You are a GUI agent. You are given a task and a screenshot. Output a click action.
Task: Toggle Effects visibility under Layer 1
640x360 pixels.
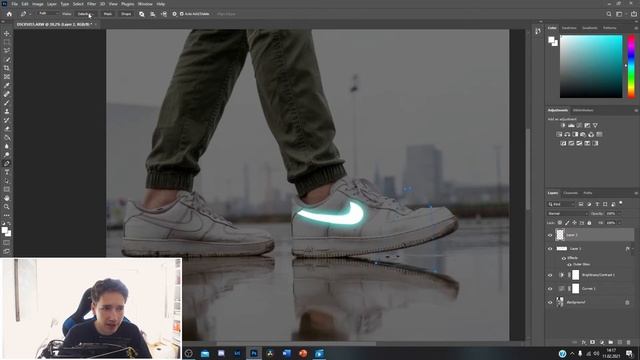[564, 258]
